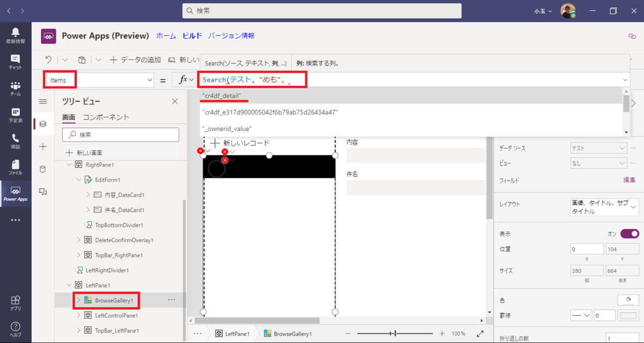Open Calls (通話) in the sidebar
This screenshot has height=343, width=644.
coord(15,141)
